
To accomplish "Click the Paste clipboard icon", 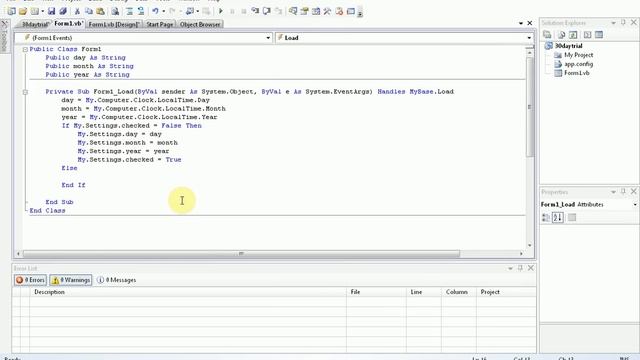I will 100,11.
